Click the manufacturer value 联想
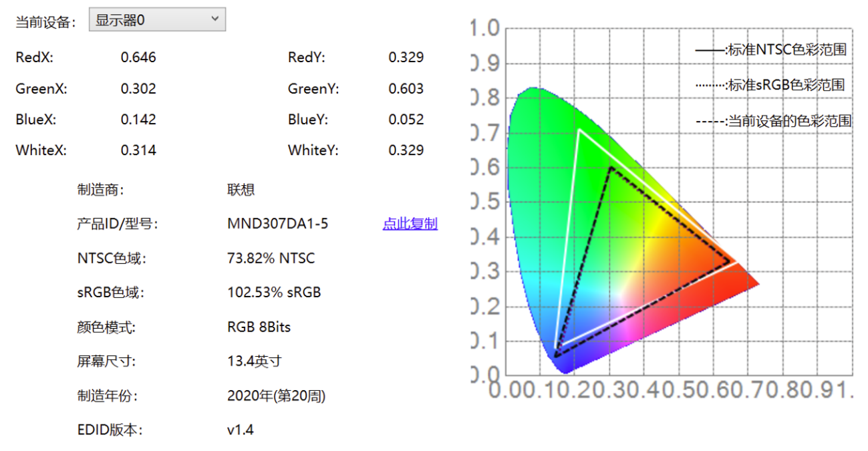Image resolution: width=868 pixels, height=451 pixels. 241,190
